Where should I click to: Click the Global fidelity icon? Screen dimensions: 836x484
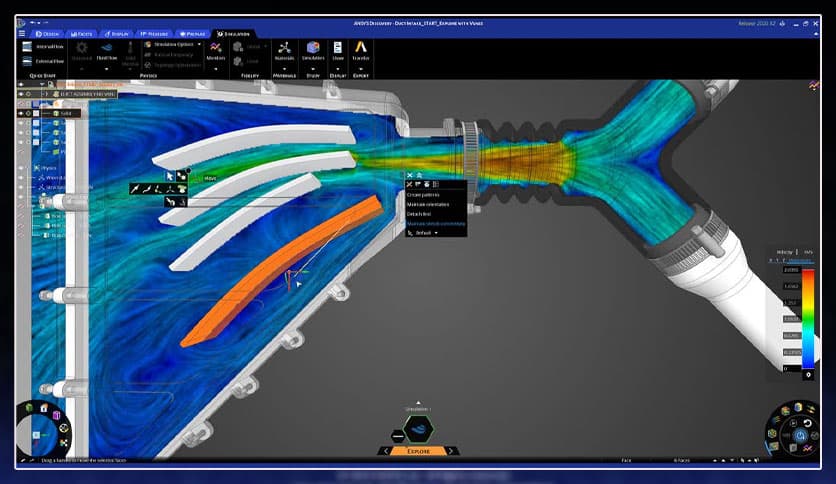(x=238, y=47)
